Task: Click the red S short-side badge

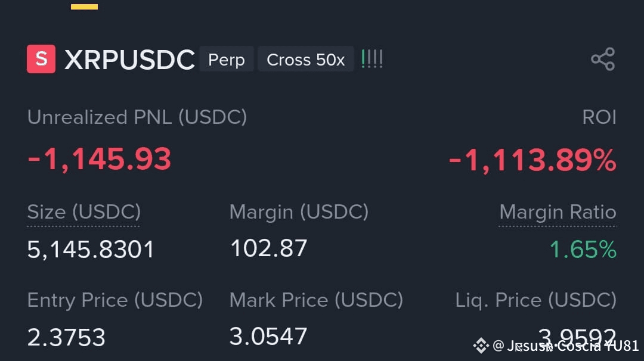Action: pos(41,59)
